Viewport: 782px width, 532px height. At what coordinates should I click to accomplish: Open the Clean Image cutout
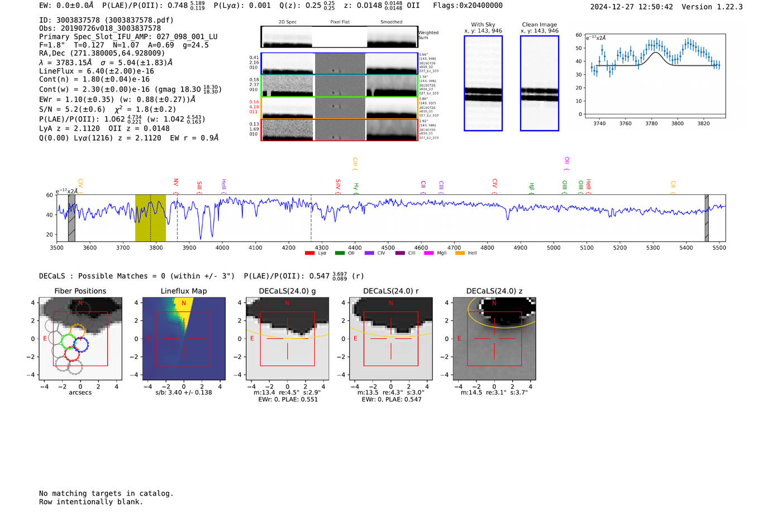click(540, 83)
